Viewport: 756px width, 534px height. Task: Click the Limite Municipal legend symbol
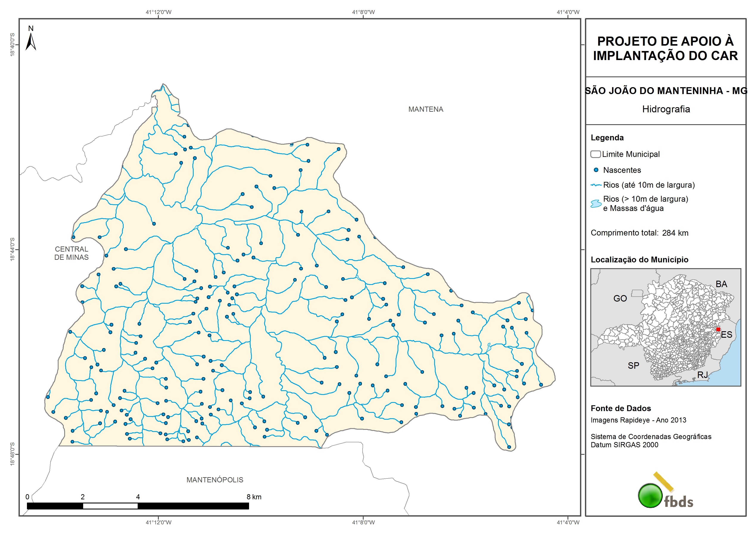pos(595,154)
